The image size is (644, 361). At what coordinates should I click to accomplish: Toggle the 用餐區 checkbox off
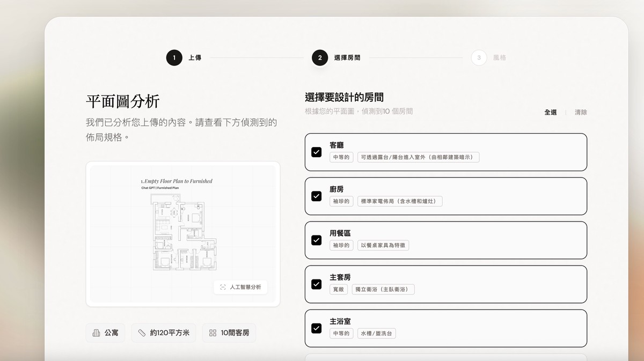[317, 240]
